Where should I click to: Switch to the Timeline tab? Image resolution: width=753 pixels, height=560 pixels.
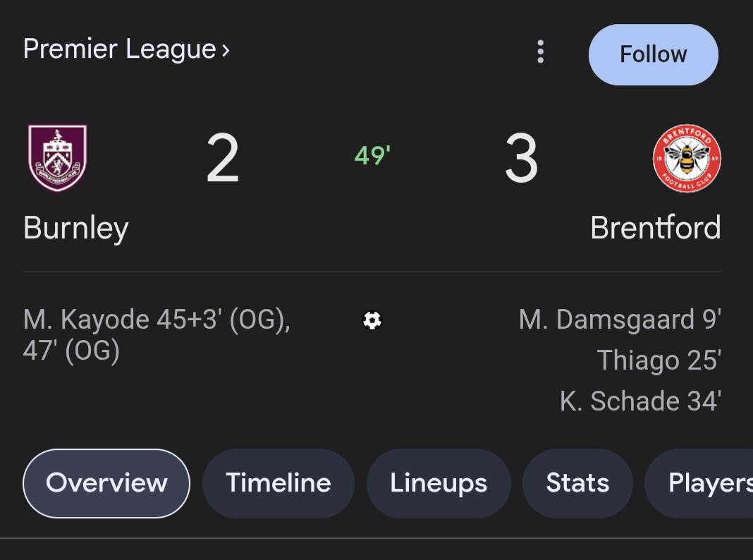coord(278,483)
